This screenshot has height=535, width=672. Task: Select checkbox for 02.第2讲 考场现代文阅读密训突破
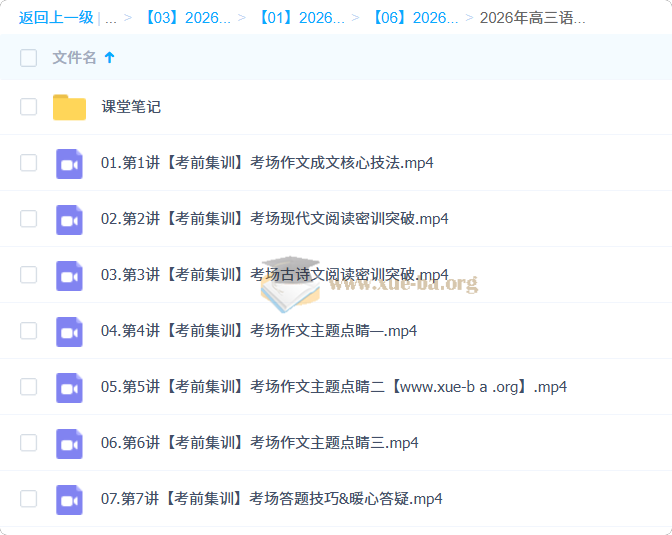coord(28,219)
